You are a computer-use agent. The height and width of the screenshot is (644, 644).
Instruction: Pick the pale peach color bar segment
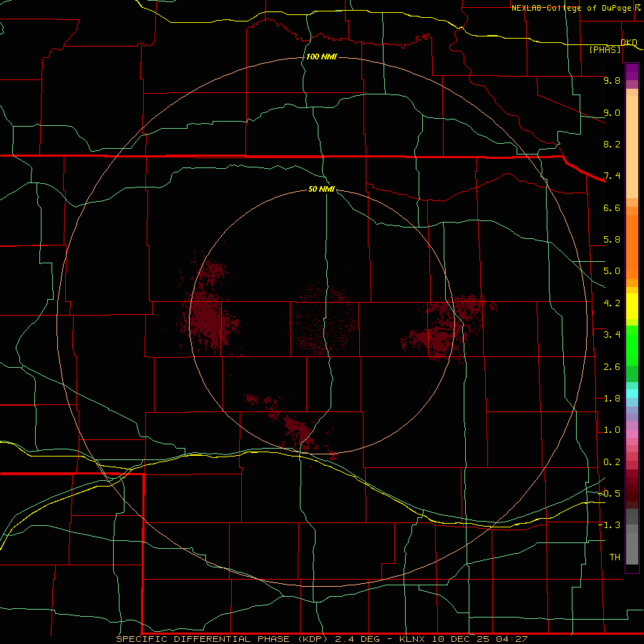[x=632, y=147]
